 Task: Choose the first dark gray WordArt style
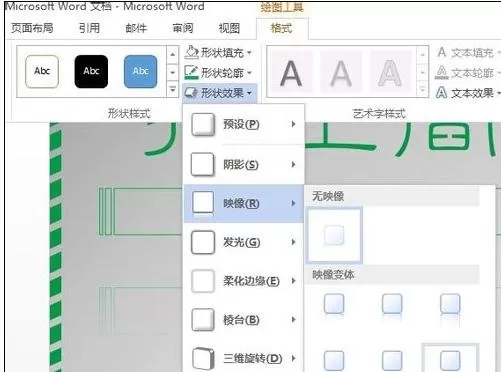[291, 72]
